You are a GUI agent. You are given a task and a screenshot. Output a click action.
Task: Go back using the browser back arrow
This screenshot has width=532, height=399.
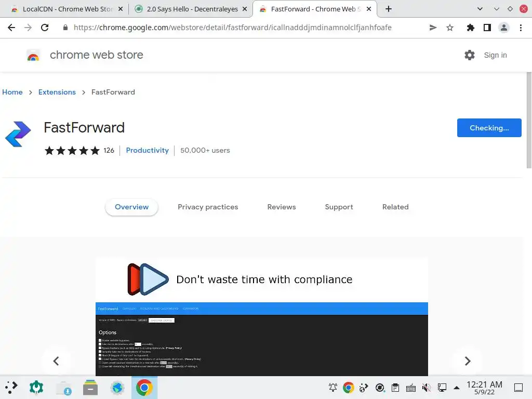[x=11, y=28]
